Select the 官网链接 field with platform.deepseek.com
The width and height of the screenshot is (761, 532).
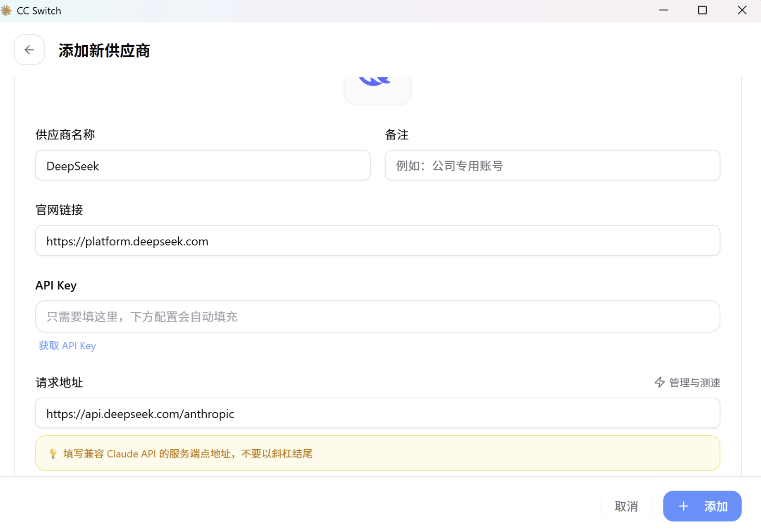pyautogui.click(x=378, y=241)
